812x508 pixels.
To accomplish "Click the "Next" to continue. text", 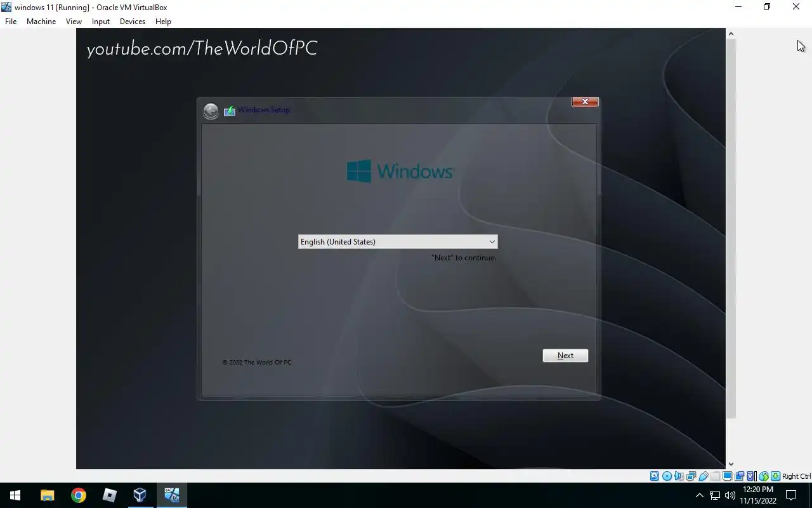I will point(464,258).
